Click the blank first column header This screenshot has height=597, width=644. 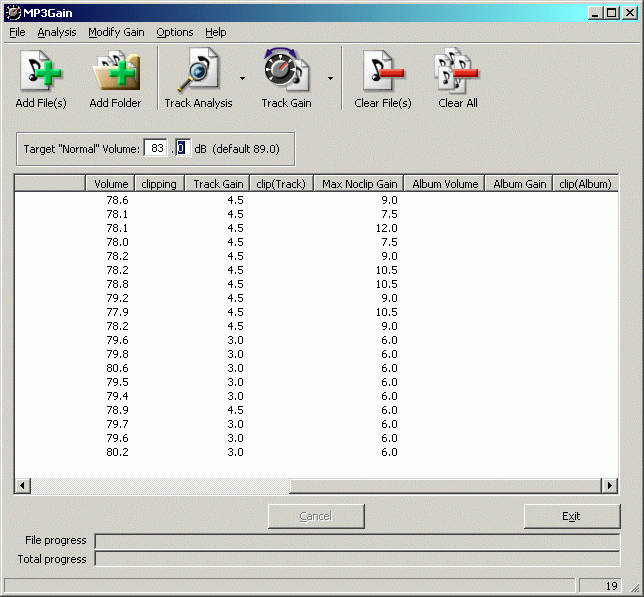point(50,184)
